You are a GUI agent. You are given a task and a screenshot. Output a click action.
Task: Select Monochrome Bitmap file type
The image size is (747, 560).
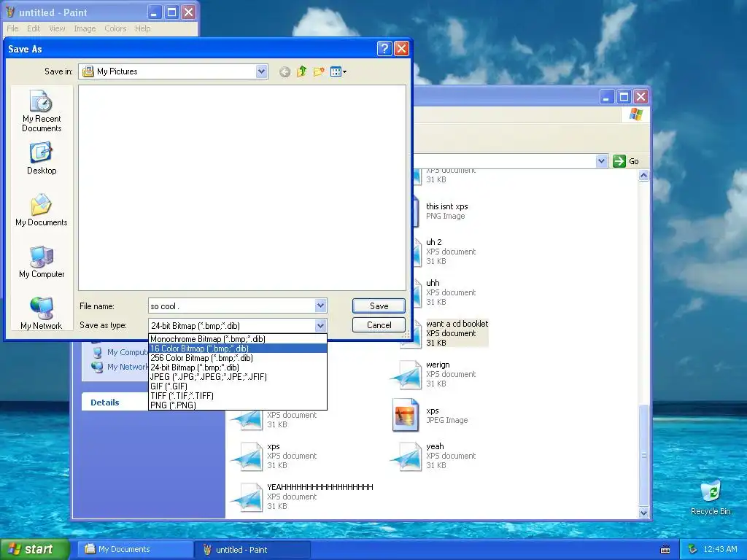click(x=238, y=339)
